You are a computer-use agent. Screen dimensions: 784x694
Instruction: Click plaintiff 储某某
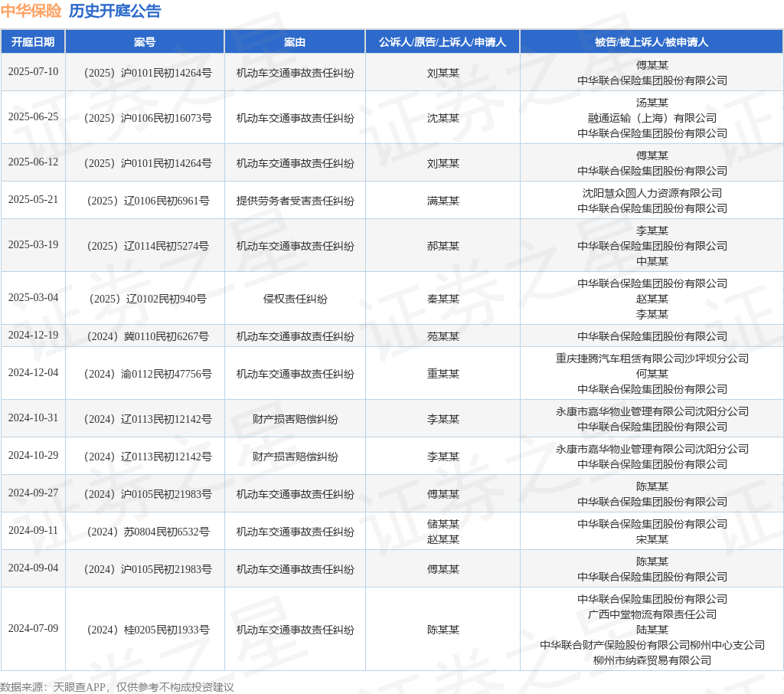click(443, 524)
